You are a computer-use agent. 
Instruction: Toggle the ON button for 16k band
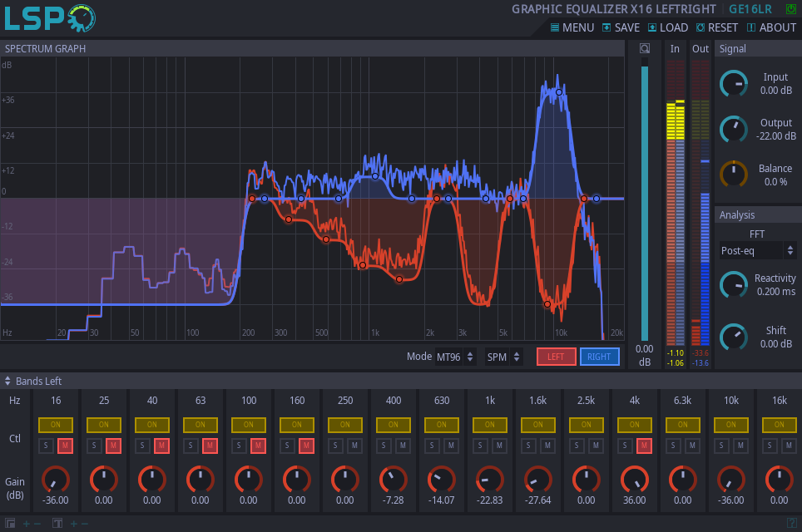[x=779, y=425]
